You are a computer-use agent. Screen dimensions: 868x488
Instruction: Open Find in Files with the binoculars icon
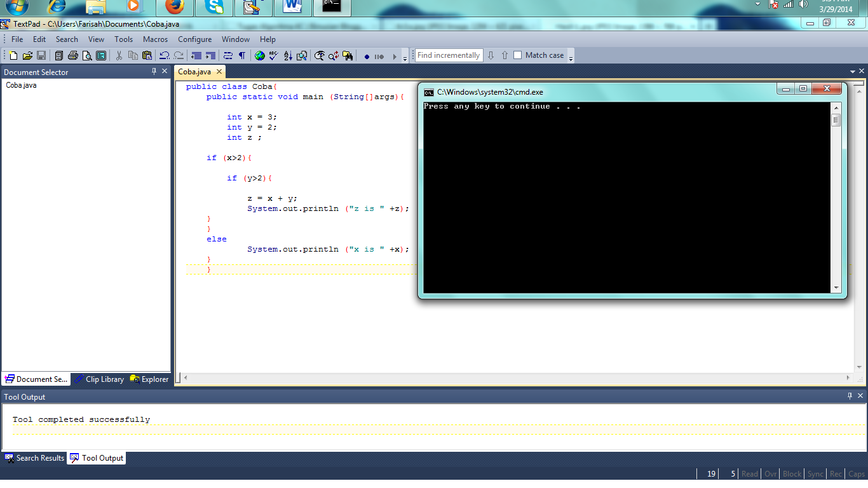(x=348, y=56)
